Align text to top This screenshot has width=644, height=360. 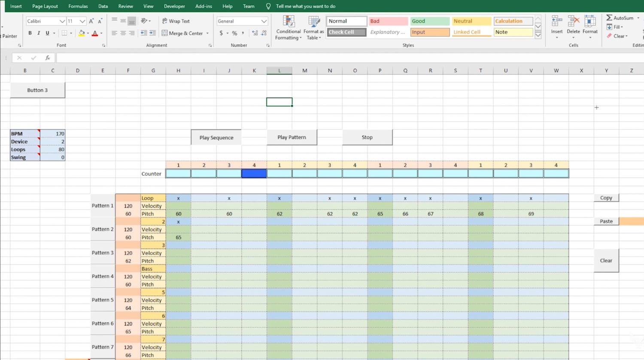114,21
